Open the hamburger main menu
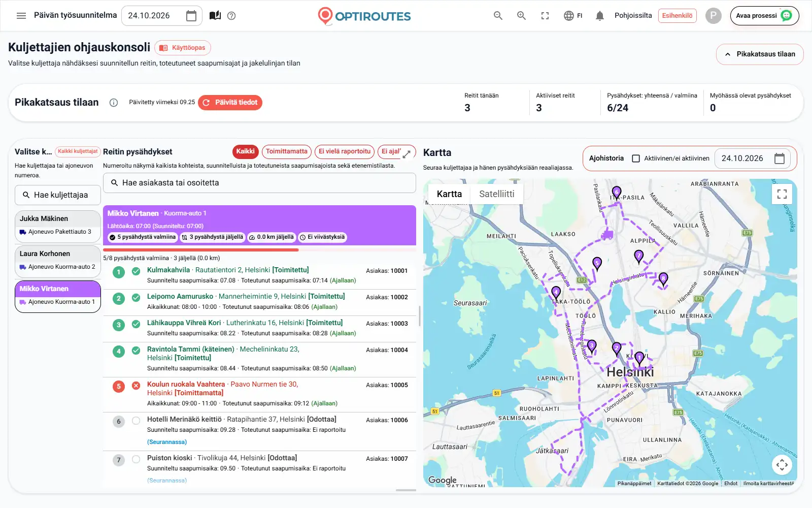Viewport: 812px width, 508px height. click(x=21, y=16)
